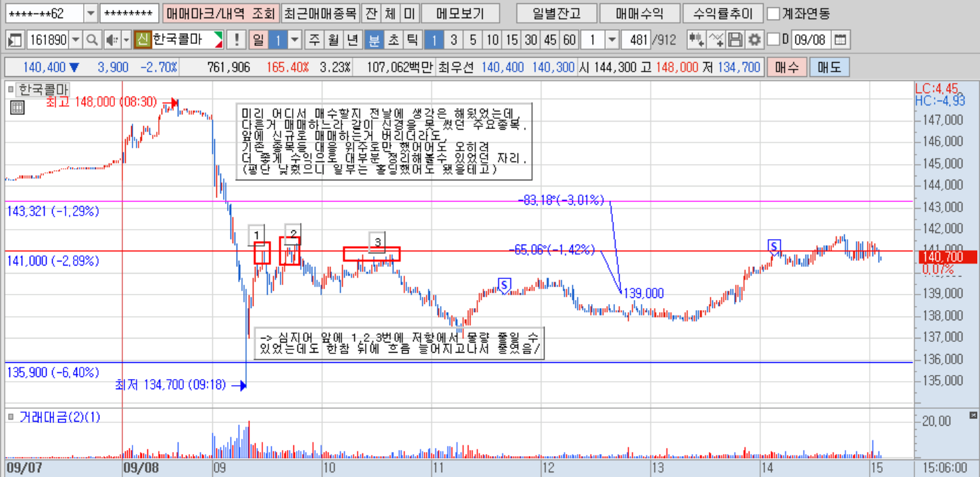Add a candlestick chart via toolbar icon
This screenshot has width=980, height=477.
(x=696, y=40)
